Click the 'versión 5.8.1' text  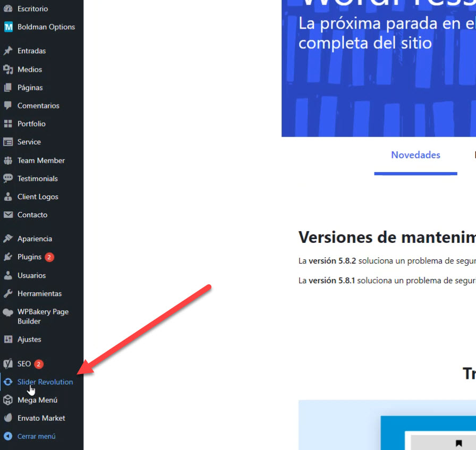(332, 281)
